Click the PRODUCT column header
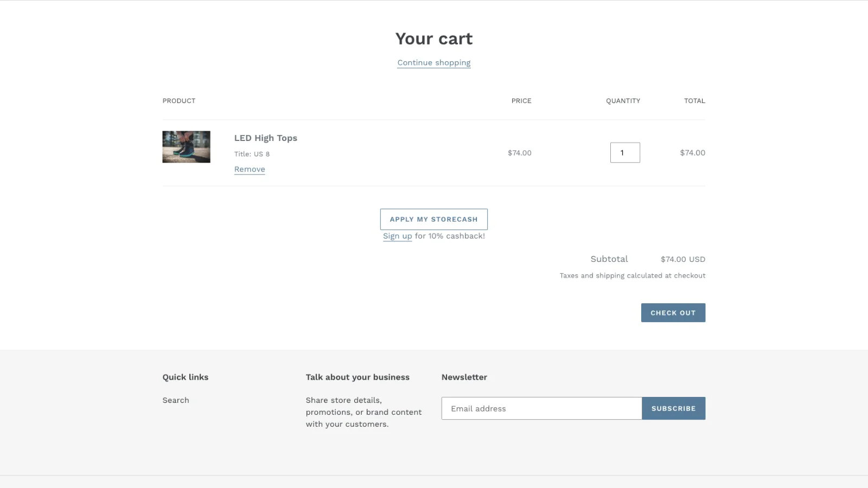This screenshot has height=488, width=868. (179, 101)
